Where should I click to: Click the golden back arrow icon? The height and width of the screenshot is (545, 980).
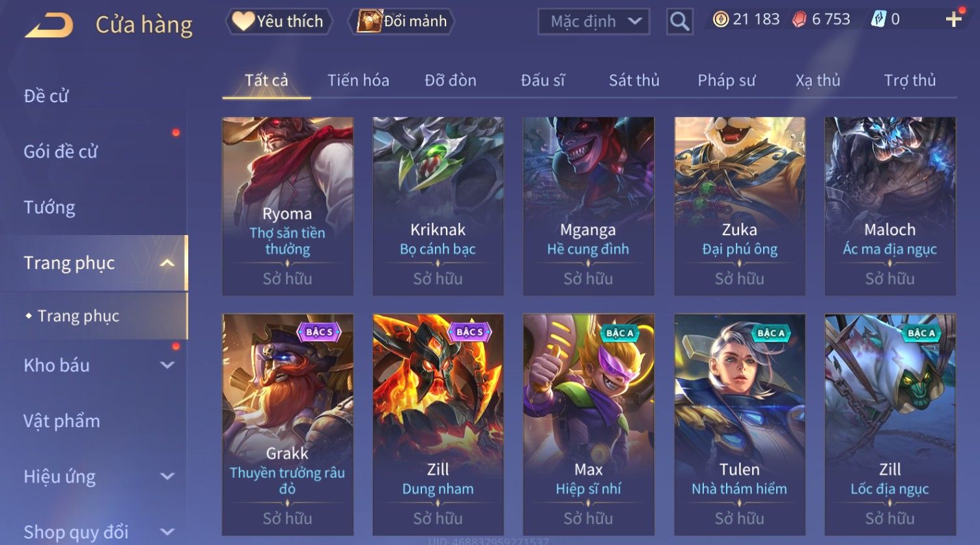click(x=49, y=25)
